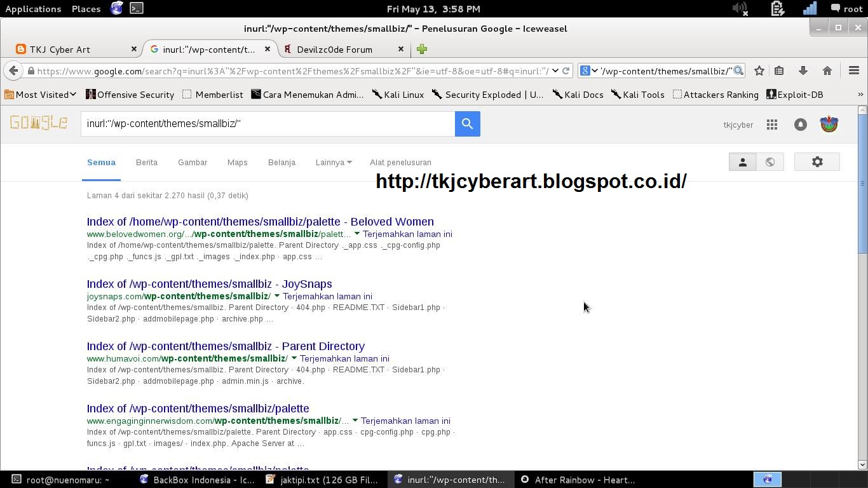Launch terminal from the top panel
This screenshot has height=488, width=868.
[x=137, y=8]
